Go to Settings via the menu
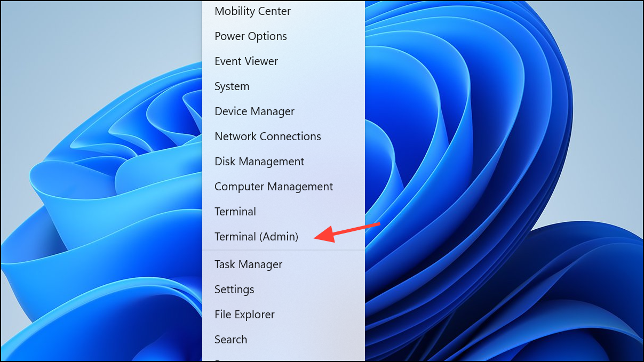 pyautogui.click(x=283, y=289)
